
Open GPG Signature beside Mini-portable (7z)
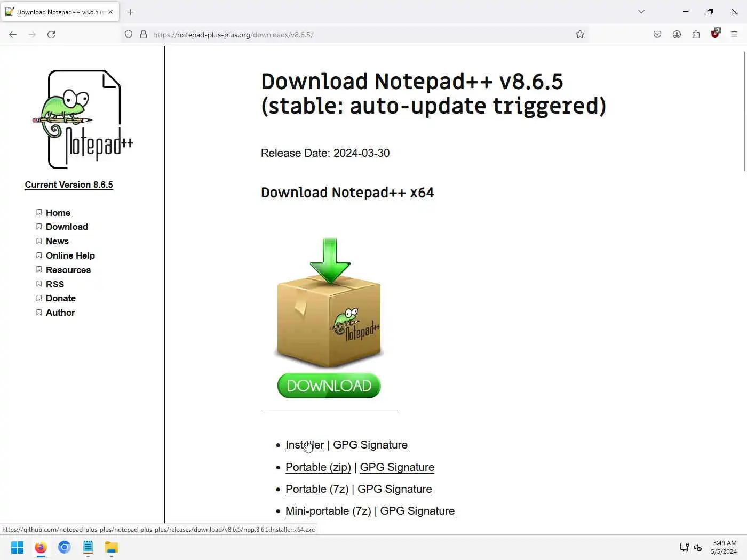click(x=417, y=511)
